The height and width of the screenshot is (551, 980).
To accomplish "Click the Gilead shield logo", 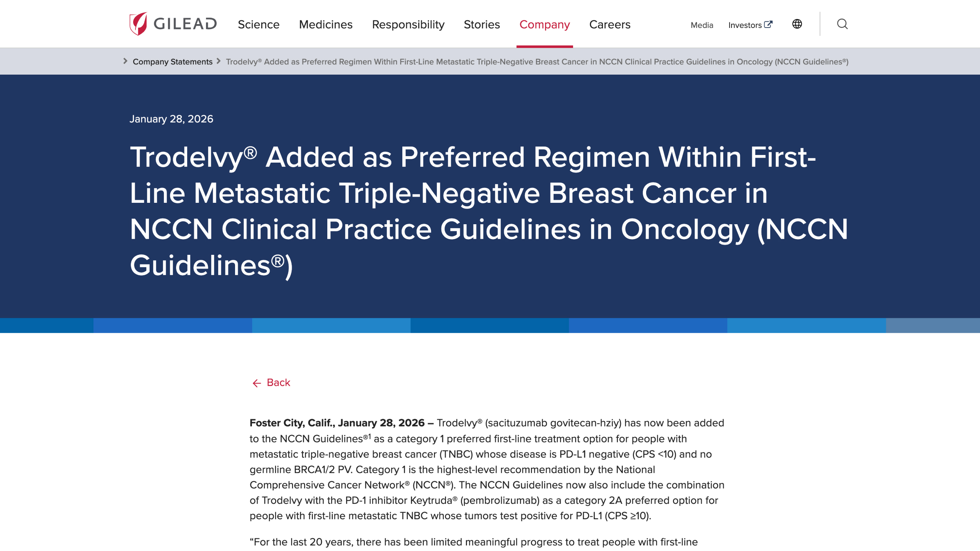I will [x=138, y=24].
